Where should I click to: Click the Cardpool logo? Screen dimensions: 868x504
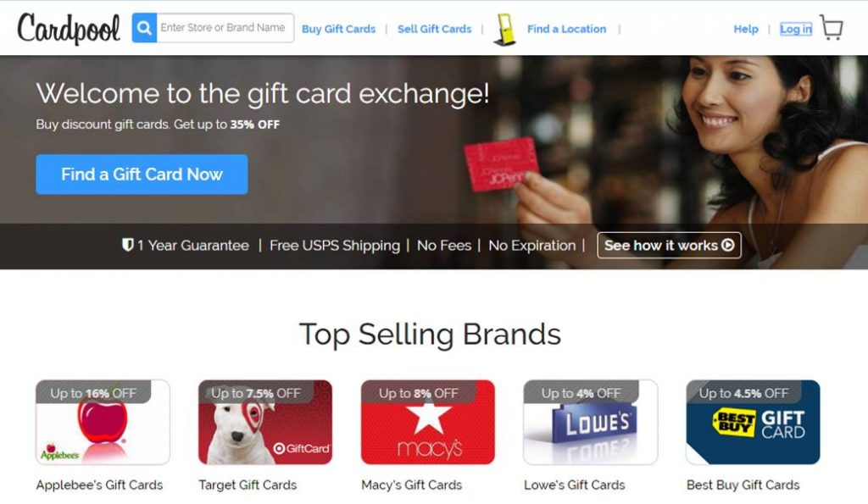(x=69, y=28)
